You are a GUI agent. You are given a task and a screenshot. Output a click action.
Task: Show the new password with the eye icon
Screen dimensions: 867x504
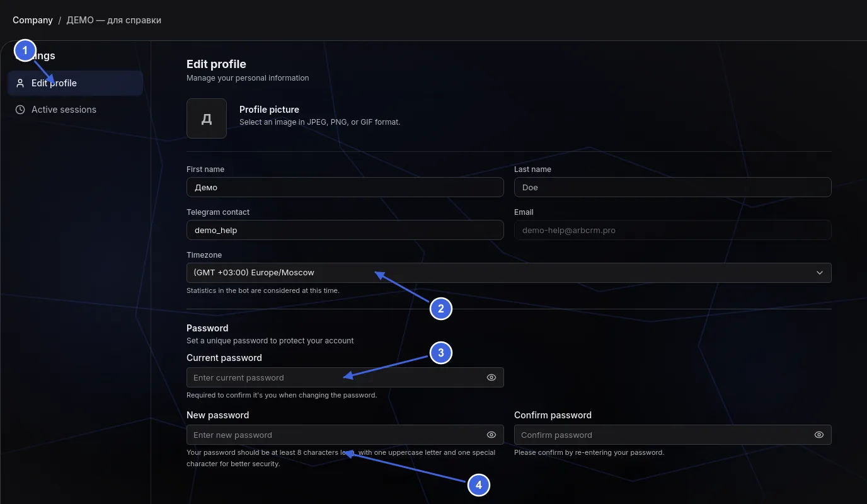[491, 435]
